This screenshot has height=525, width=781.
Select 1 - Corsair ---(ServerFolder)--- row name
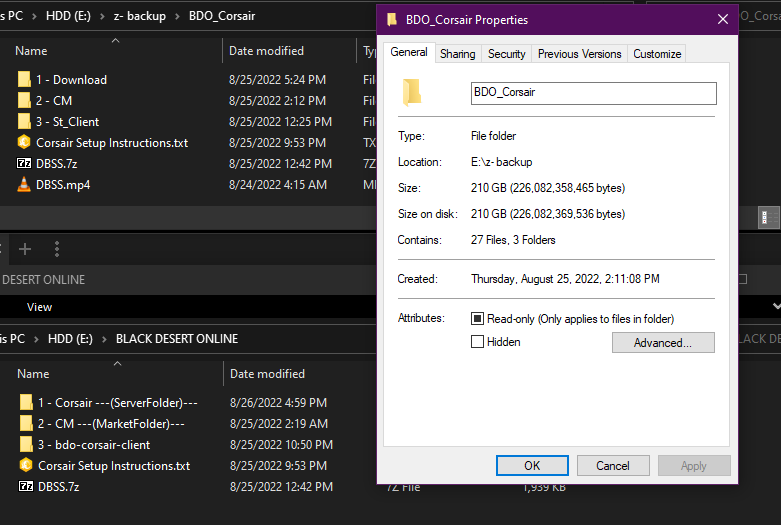[118, 402]
